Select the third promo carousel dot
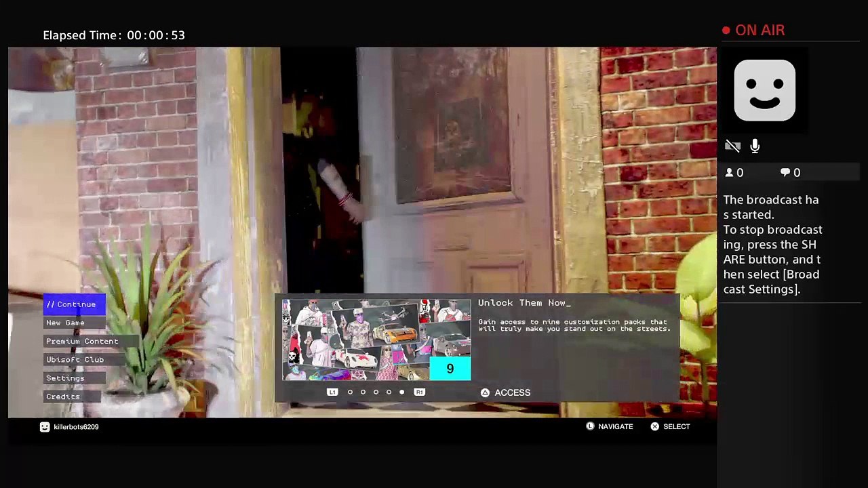Viewport: 868px width, 488px height. coord(376,392)
